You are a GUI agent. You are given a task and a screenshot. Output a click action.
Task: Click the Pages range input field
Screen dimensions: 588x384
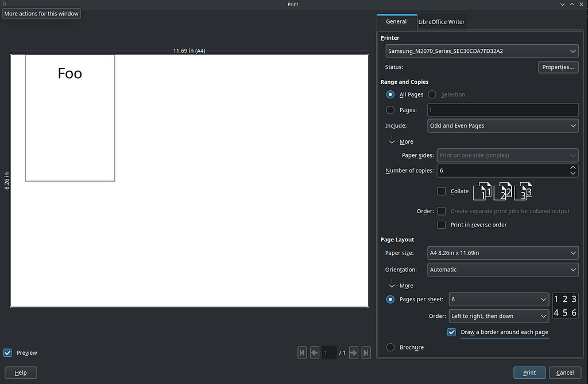503,110
